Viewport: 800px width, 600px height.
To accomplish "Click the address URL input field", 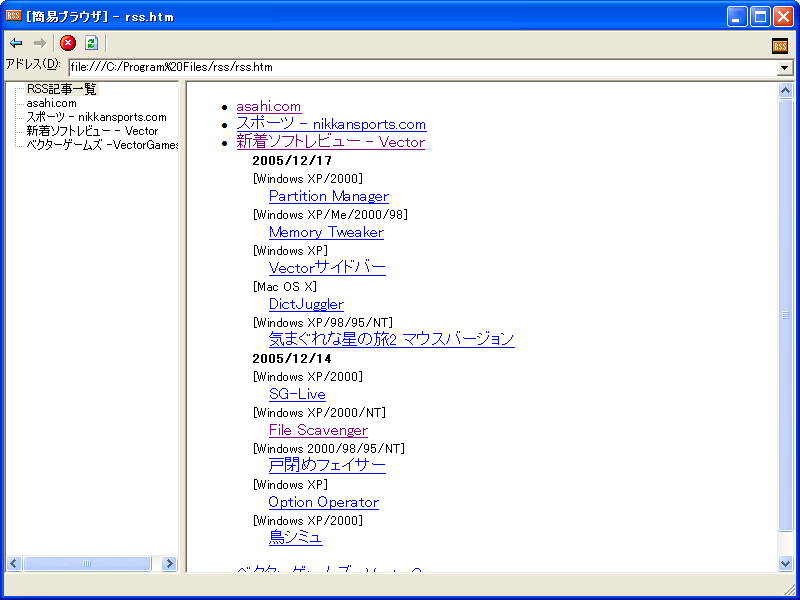I will point(420,67).
